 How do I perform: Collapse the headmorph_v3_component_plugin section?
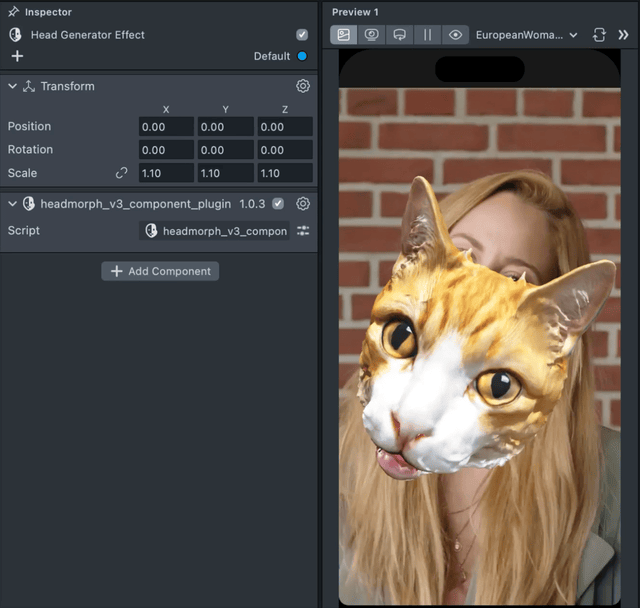point(13,204)
